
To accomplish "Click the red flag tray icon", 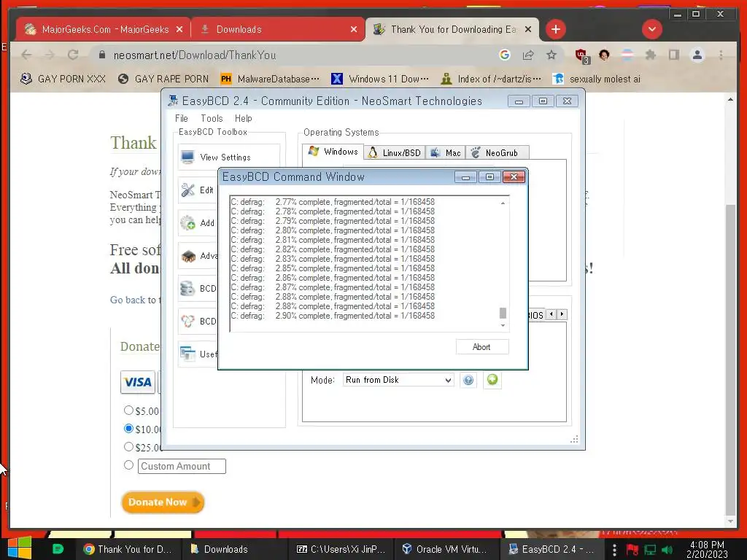I will tap(632, 550).
